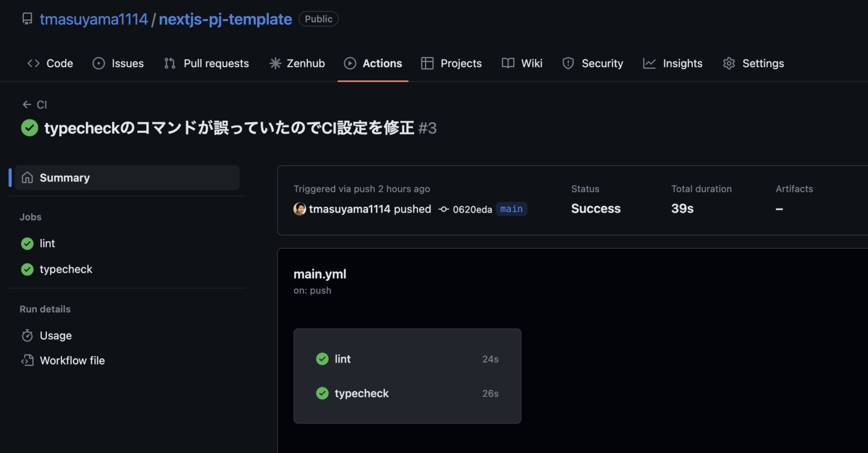The width and height of the screenshot is (868, 453).
Task: Click the Workflow file icon
Action: [27, 360]
